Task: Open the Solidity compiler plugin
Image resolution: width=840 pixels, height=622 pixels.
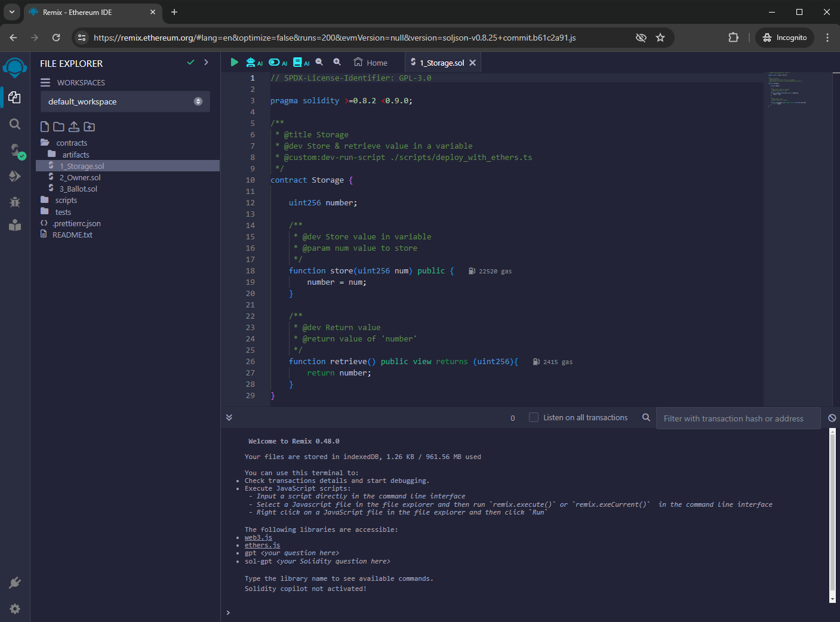Action: tap(15, 150)
